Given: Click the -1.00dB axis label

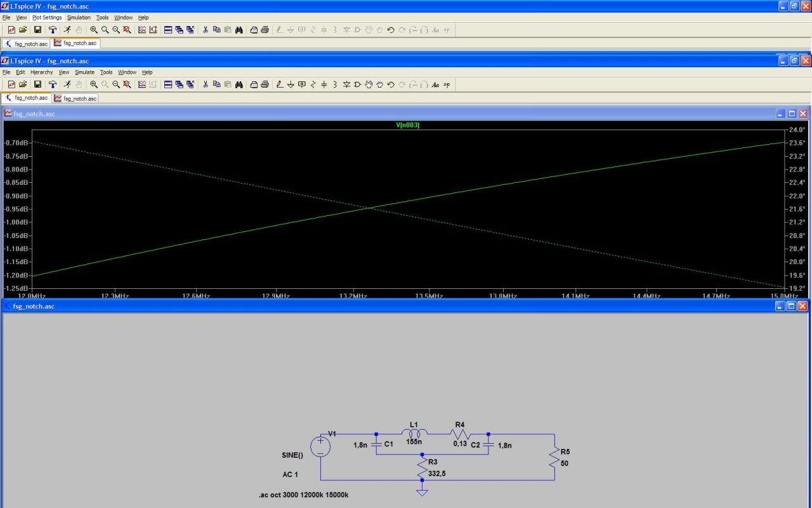Looking at the screenshot, I should point(16,222).
